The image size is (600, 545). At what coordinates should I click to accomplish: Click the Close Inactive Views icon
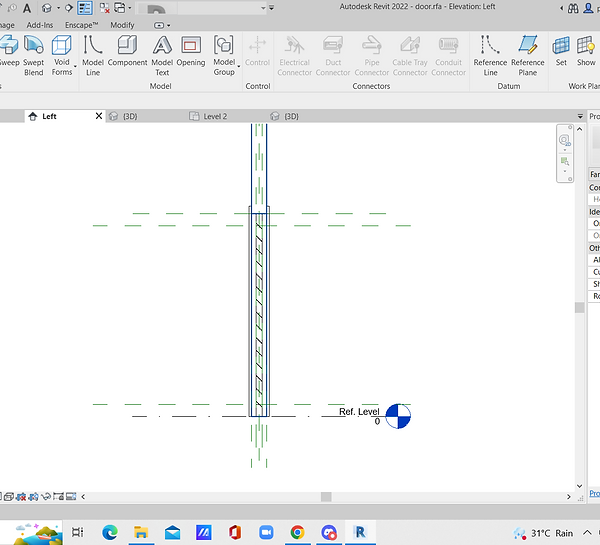[104, 8]
